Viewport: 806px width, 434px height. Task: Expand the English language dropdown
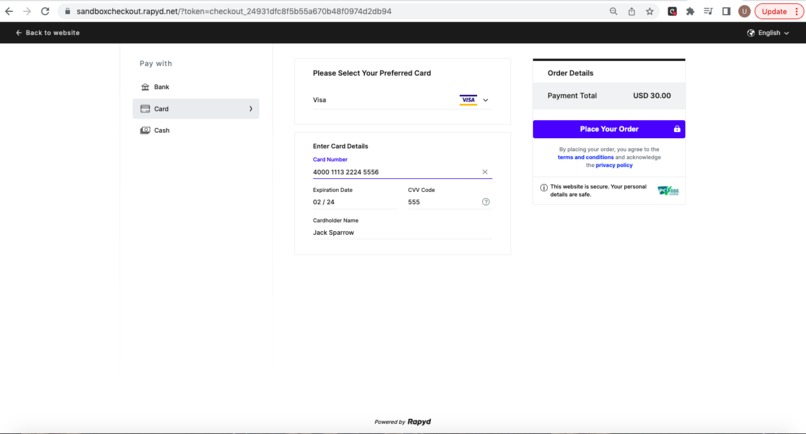point(768,33)
